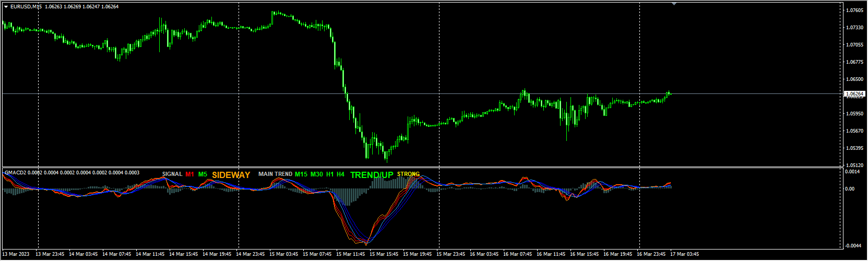The width and height of the screenshot is (868, 261).
Task: Click indicator scale value -0.0044
Action: (852, 246)
